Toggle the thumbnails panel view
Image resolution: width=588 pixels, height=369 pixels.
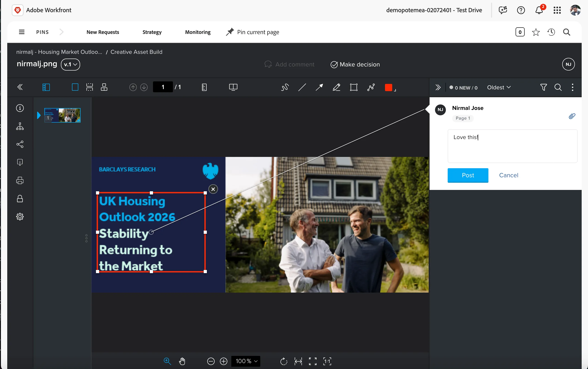pos(46,87)
